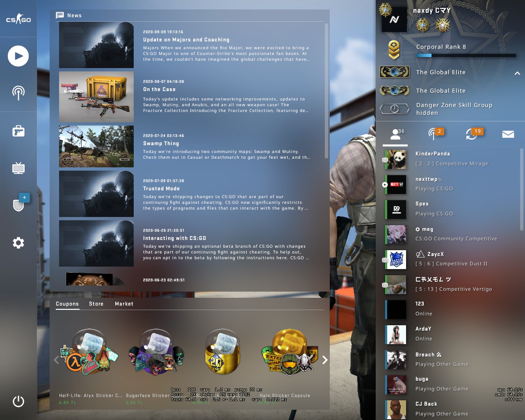Switch to the Market tab
Viewport: 525px width, 420px height.
point(124,304)
